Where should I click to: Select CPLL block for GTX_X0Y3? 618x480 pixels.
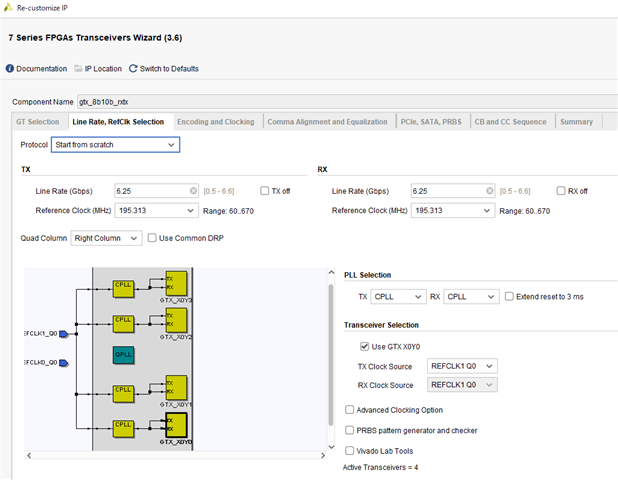pyautogui.click(x=123, y=288)
